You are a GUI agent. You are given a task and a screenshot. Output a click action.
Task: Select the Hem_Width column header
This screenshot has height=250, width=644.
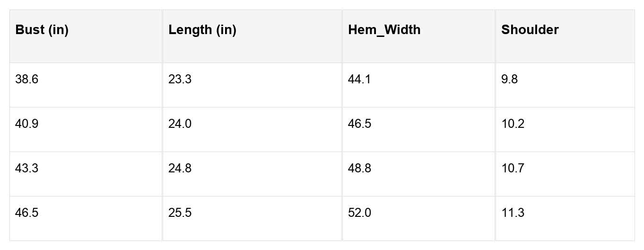click(x=384, y=30)
